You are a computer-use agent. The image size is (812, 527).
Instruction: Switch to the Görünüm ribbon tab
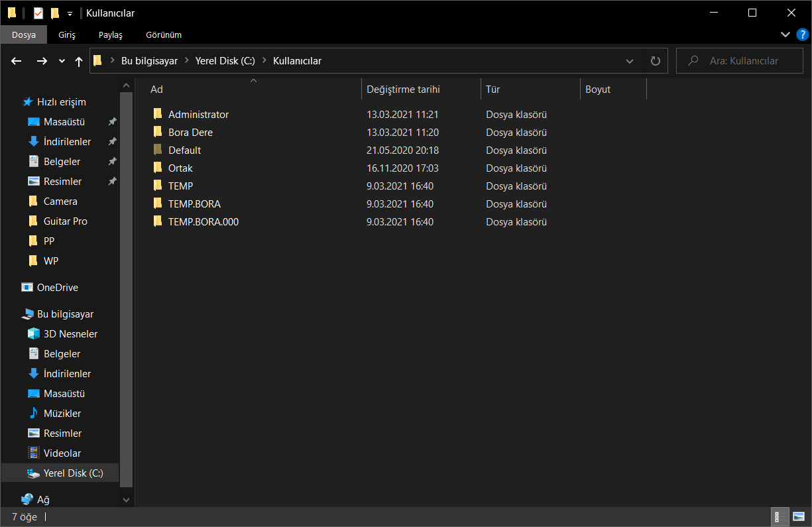[x=163, y=34]
